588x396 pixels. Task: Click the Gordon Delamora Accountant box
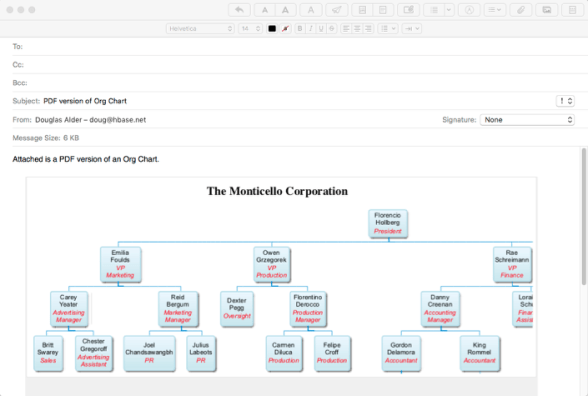[x=401, y=353]
